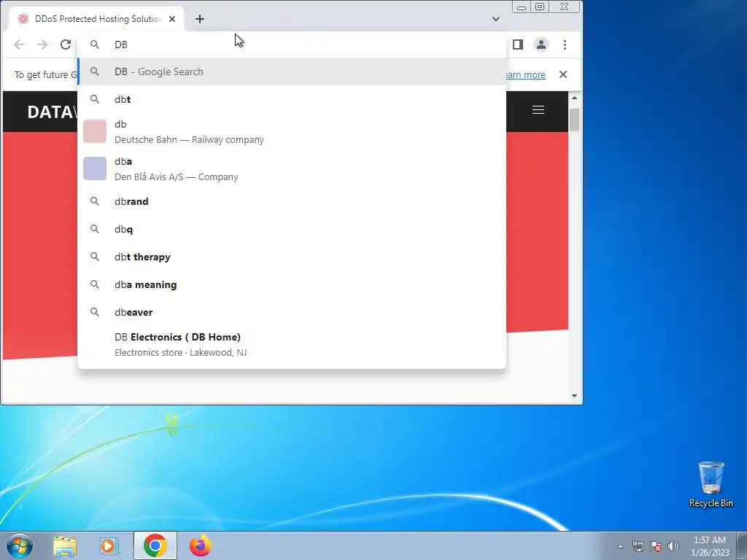Click the Show desktop button at taskbar end
The width and height of the screenshot is (747, 560).
pyautogui.click(x=742, y=545)
